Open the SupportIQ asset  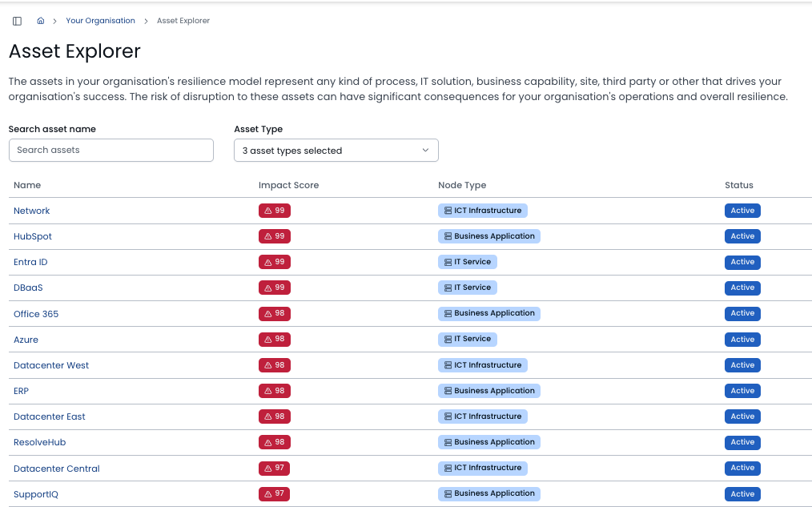pos(36,494)
